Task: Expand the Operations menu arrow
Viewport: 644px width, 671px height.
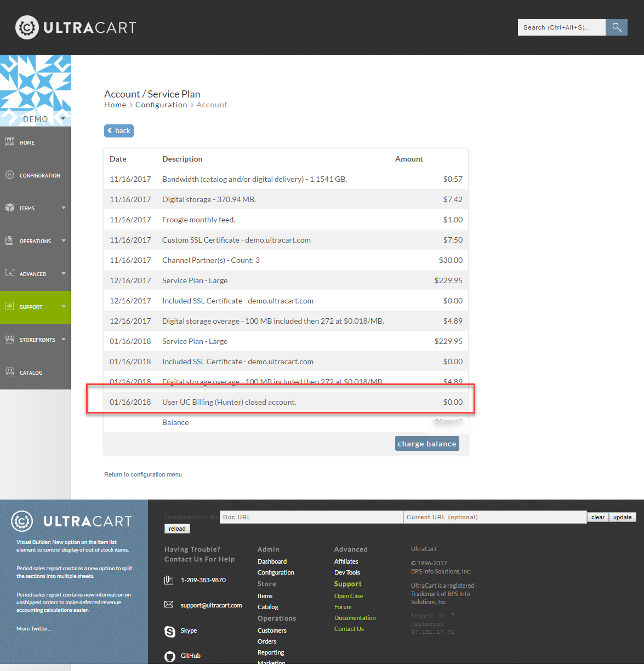Action: coord(64,241)
